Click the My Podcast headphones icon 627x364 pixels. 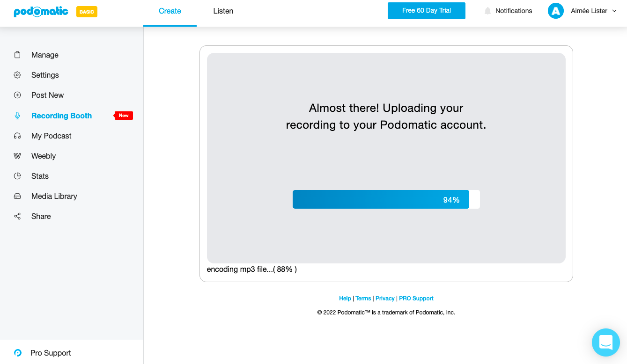(17, 136)
